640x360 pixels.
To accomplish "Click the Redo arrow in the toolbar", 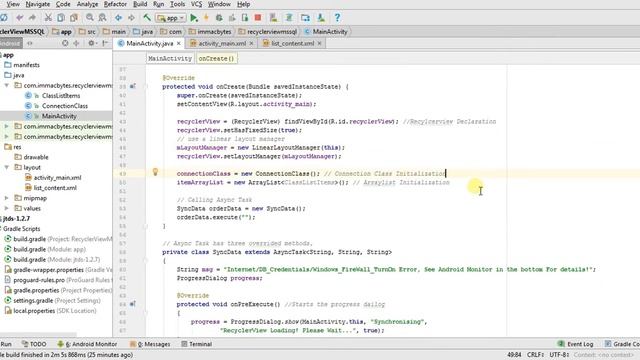I will [x=32, y=18].
